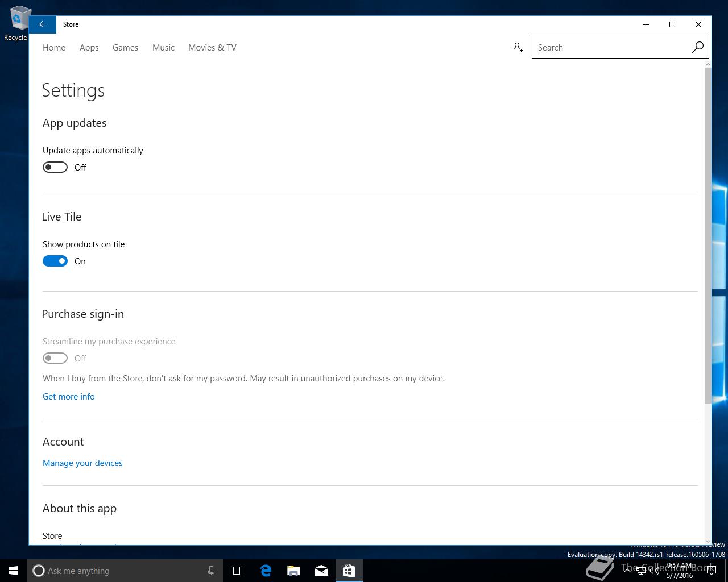728x582 pixels.
Task: Open the Recycle Bin on the desktop
Action: click(x=17, y=24)
